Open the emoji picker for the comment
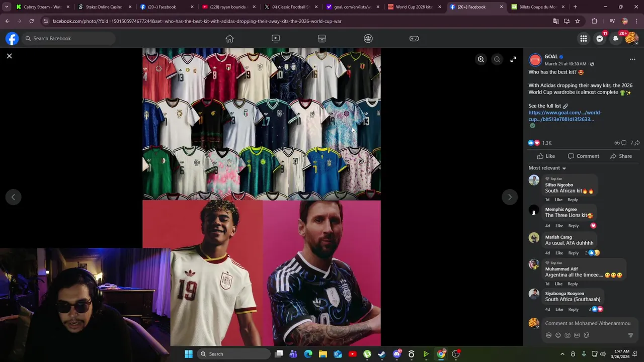The image size is (644, 362). coord(558,335)
